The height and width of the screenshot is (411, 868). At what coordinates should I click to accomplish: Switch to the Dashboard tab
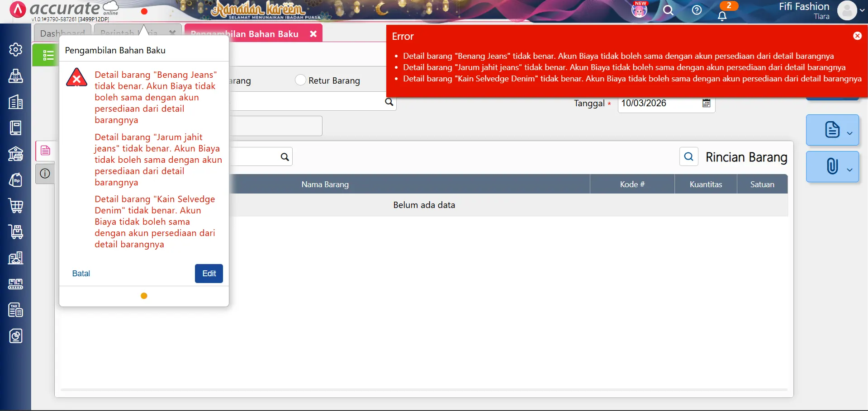point(62,33)
